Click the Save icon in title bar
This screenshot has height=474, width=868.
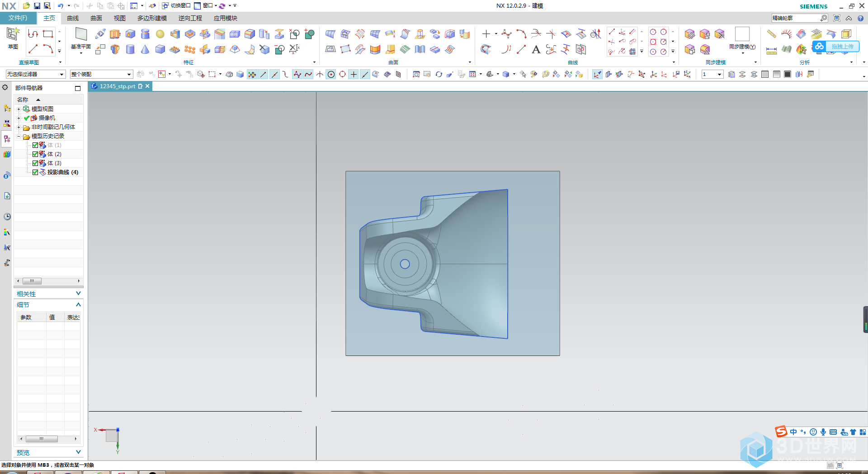(37, 6)
